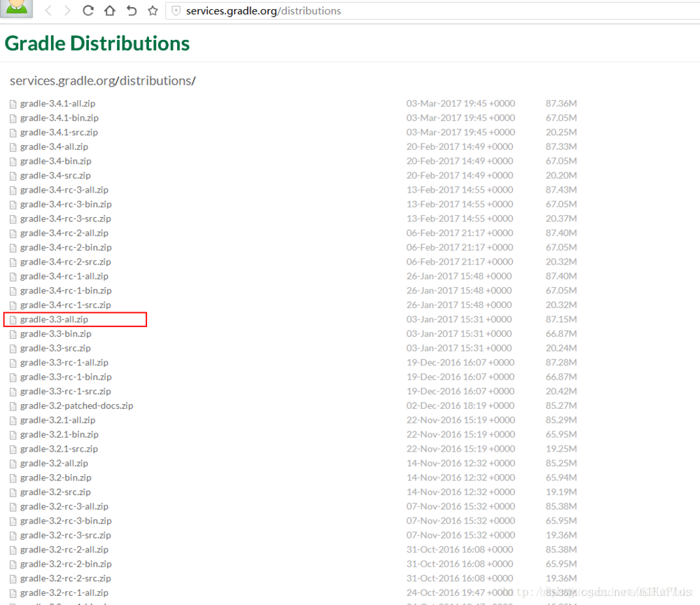
Task: Open the gradle-3.4-rc-3-all.zip link
Action: (x=64, y=190)
